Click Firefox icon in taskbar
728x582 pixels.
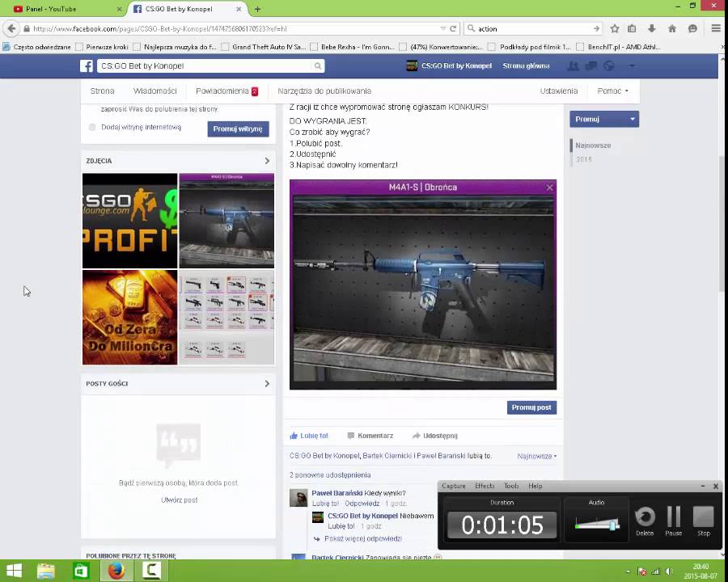116,571
